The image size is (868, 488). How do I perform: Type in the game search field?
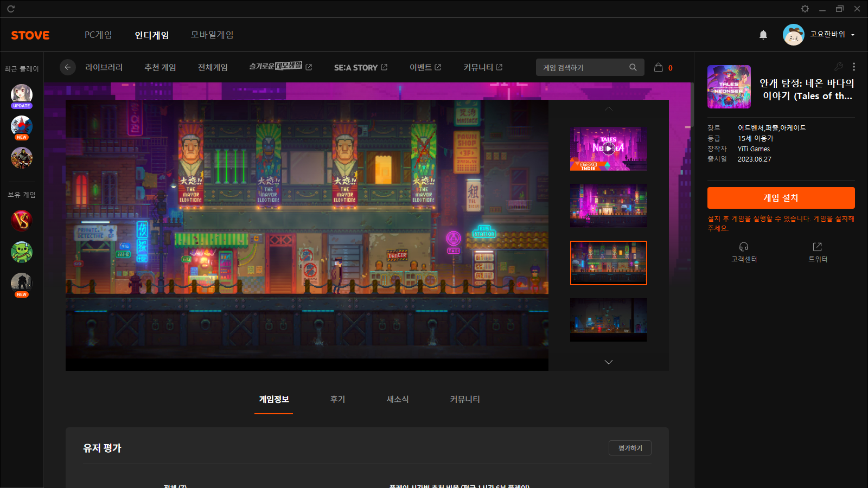click(583, 67)
